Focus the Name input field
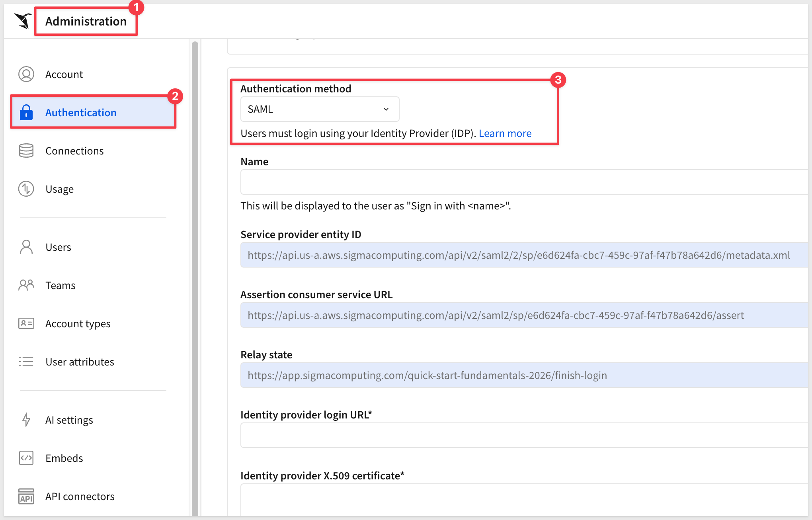812x520 pixels. coord(524,182)
